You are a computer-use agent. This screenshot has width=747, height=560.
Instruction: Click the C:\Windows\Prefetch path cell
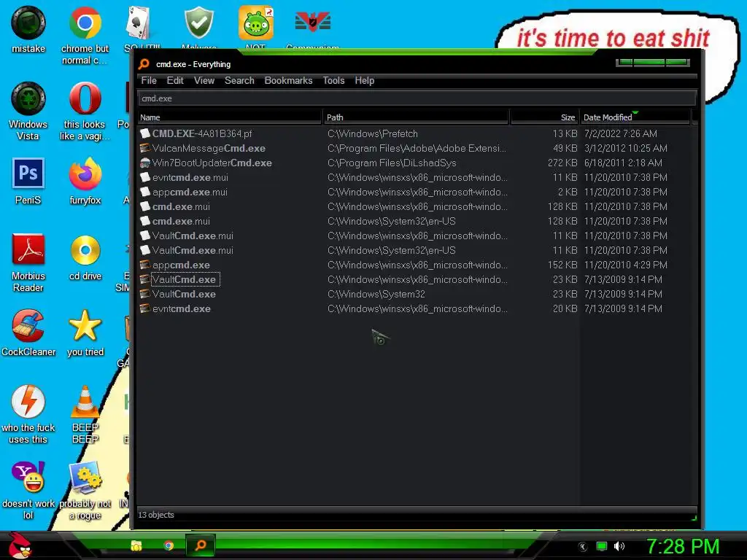373,134
